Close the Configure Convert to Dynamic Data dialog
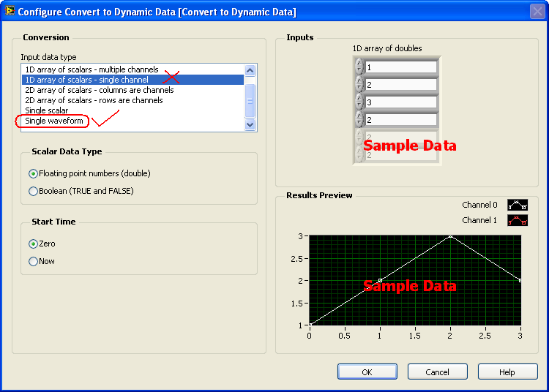 point(537,12)
